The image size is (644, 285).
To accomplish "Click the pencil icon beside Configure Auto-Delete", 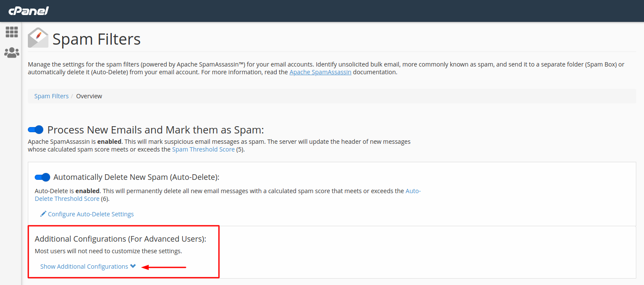I will pos(43,214).
